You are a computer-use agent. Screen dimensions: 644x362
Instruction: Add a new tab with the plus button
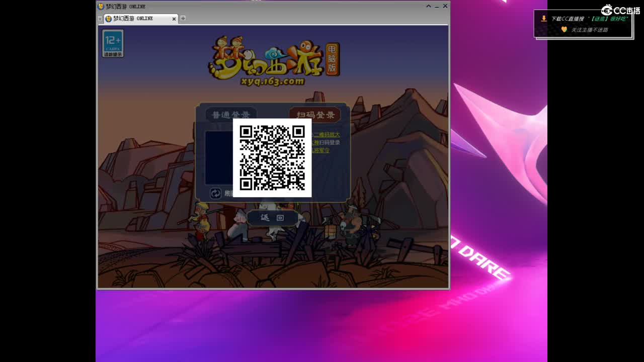pos(183,18)
